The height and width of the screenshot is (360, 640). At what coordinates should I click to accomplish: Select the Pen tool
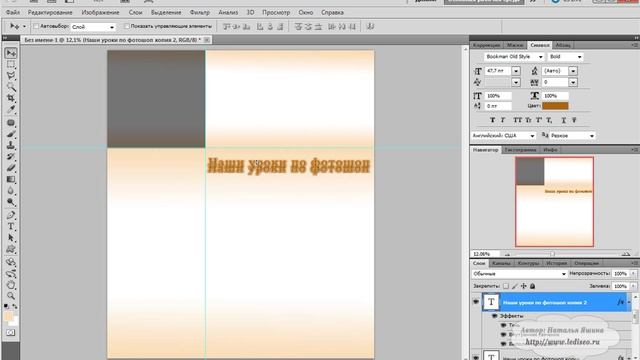[11, 215]
